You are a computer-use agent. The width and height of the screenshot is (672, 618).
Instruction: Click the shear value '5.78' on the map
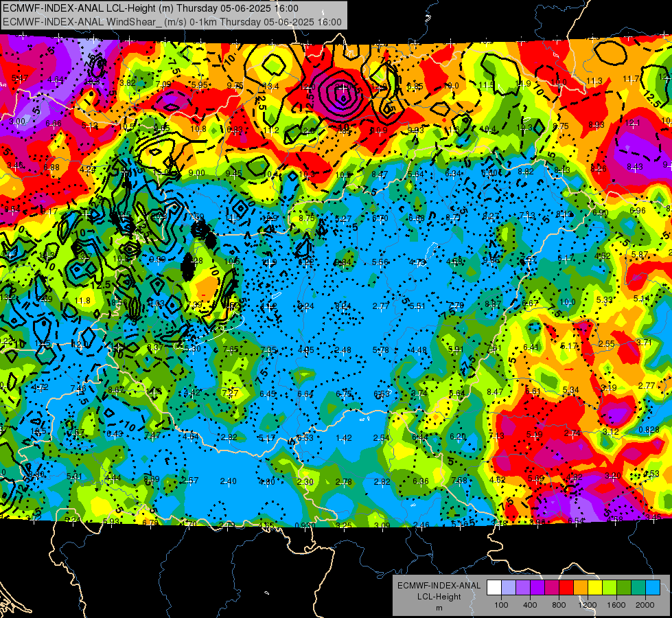[380, 350]
